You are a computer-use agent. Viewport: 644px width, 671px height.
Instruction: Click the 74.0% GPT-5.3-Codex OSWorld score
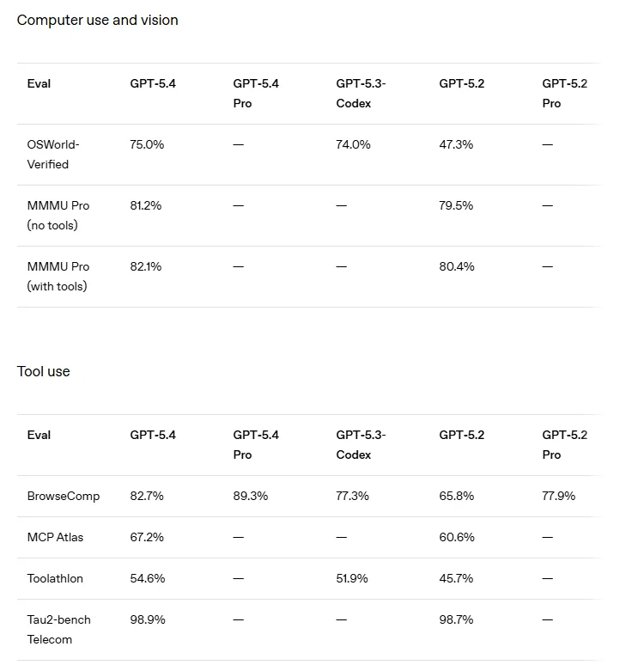coord(353,144)
